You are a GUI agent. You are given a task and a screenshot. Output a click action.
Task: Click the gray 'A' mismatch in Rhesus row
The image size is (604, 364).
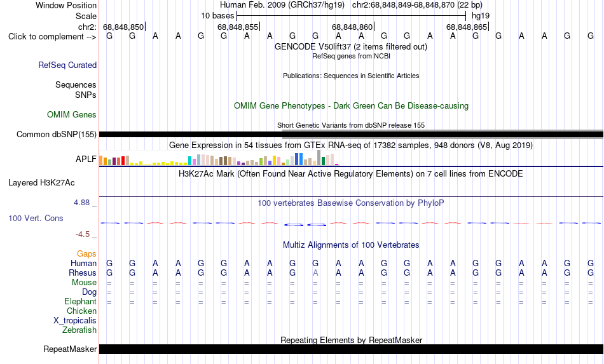pyautogui.click(x=315, y=273)
